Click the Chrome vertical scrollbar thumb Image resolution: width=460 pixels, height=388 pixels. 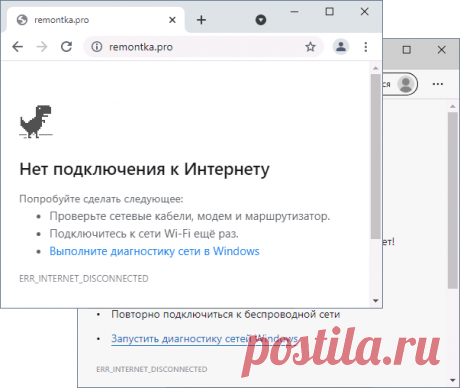pos(376,156)
